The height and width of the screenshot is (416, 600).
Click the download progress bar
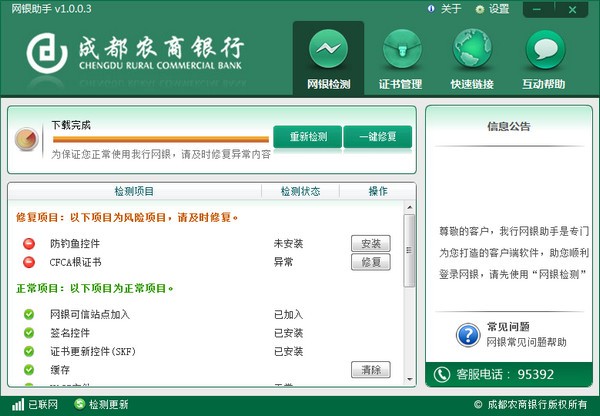point(161,139)
